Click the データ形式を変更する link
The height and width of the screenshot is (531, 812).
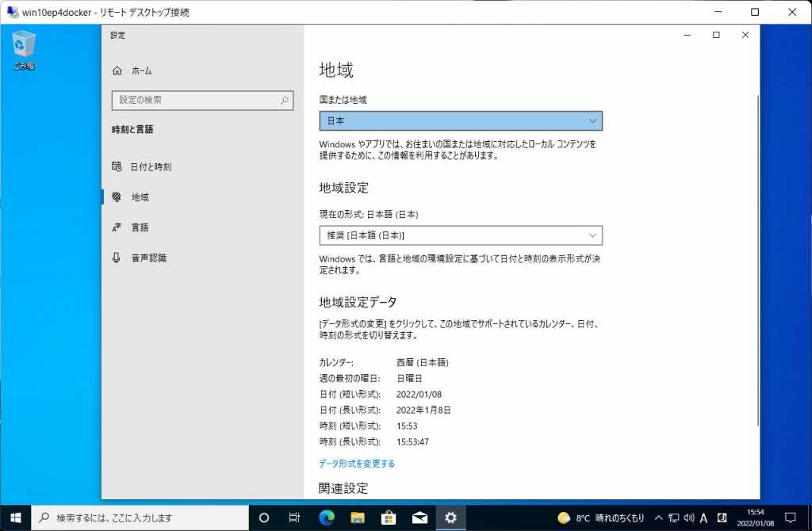point(357,464)
